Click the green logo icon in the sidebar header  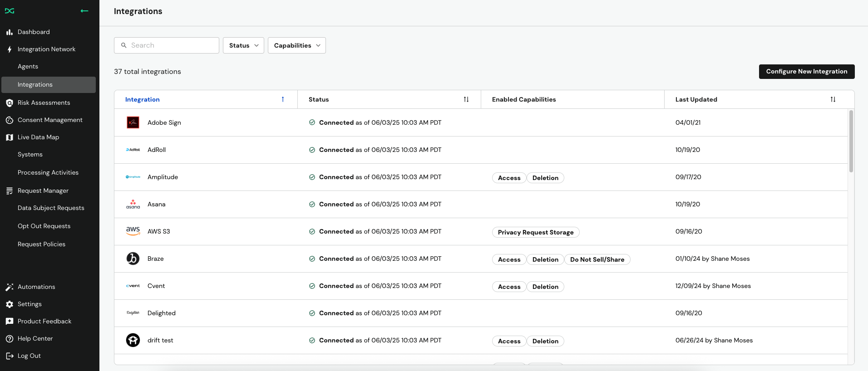click(10, 11)
